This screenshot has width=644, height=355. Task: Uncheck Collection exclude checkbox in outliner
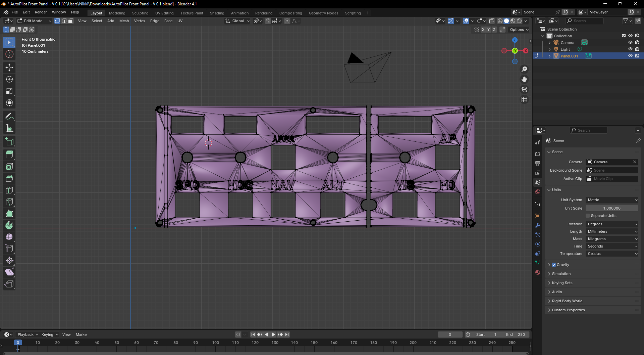click(x=624, y=36)
